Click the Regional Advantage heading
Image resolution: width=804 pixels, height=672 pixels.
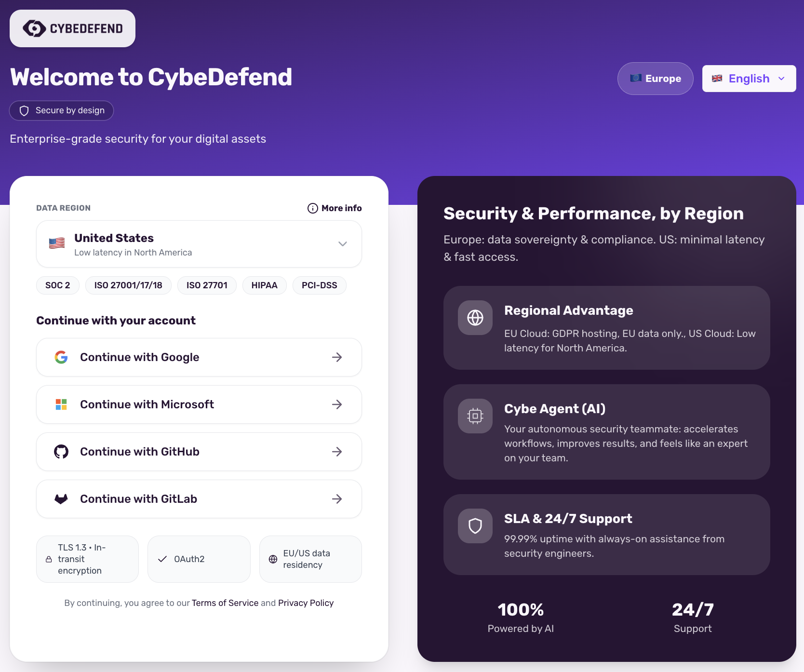569,310
